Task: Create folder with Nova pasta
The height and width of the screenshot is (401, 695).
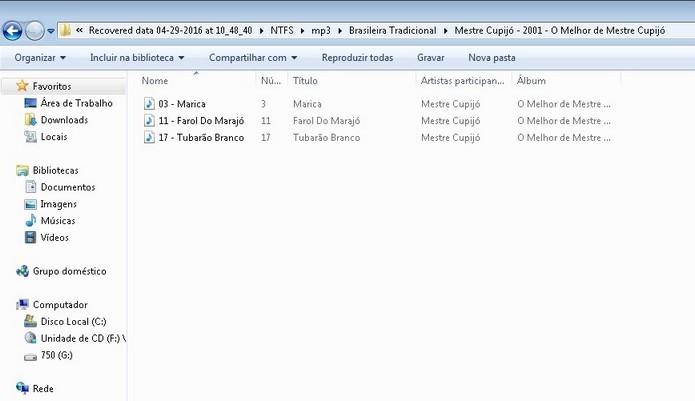Action: 492,58
